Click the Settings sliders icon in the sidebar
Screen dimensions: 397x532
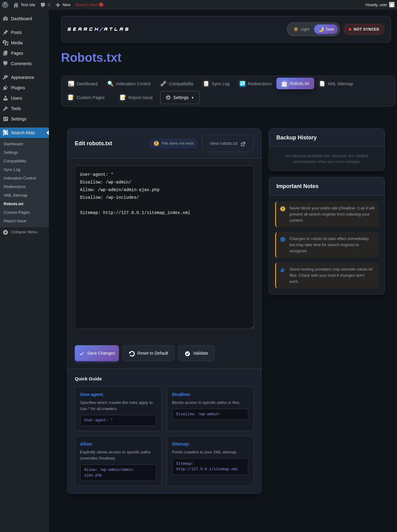(5, 119)
